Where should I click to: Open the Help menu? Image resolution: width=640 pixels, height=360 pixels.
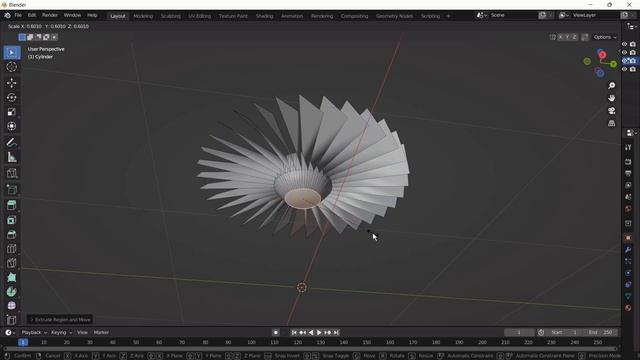pyautogui.click(x=92, y=15)
